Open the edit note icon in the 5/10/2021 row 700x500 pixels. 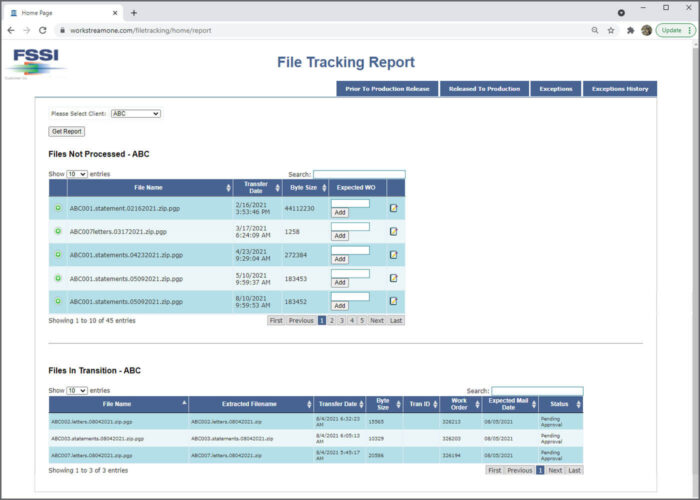(x=393, y=278)
